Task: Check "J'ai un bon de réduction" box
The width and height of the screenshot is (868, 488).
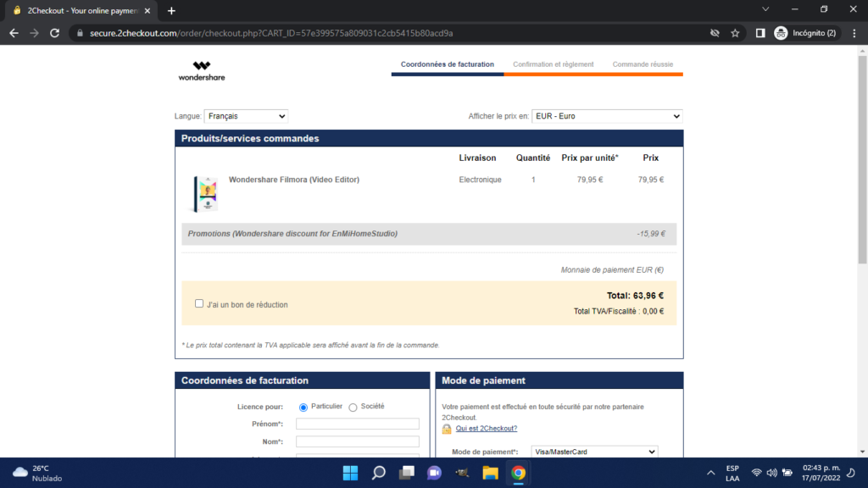Action: pyautogui.click(x=199, y=303)
